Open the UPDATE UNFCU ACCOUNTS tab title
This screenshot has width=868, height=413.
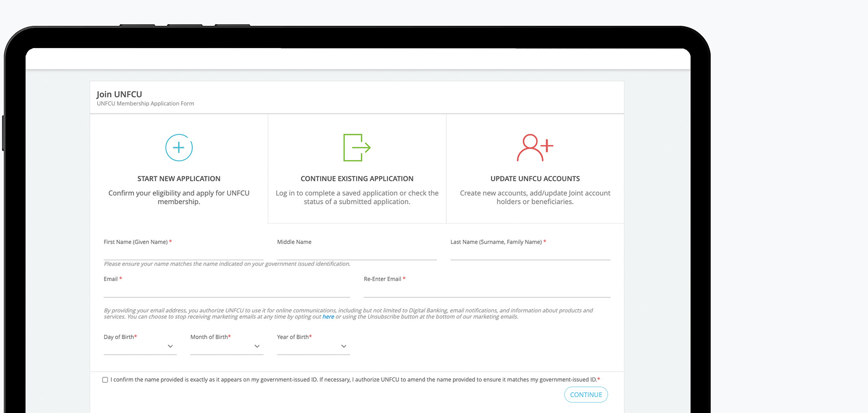[x=535, y=178]
